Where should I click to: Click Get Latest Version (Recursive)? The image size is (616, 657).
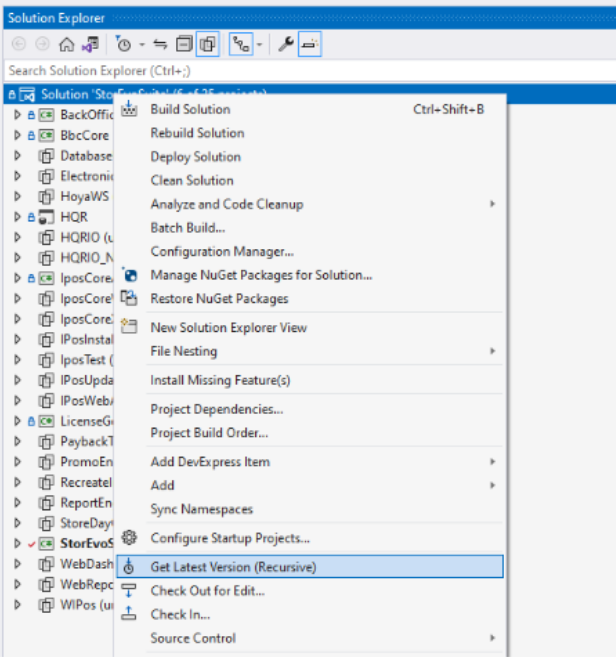[x=310, y=567]
